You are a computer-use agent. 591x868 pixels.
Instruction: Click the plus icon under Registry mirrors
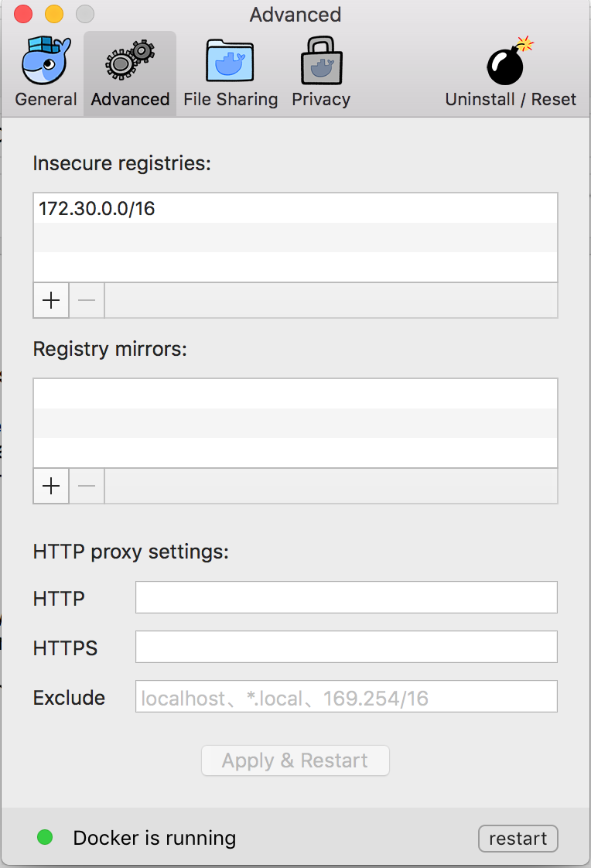click(x=50, y=486)
